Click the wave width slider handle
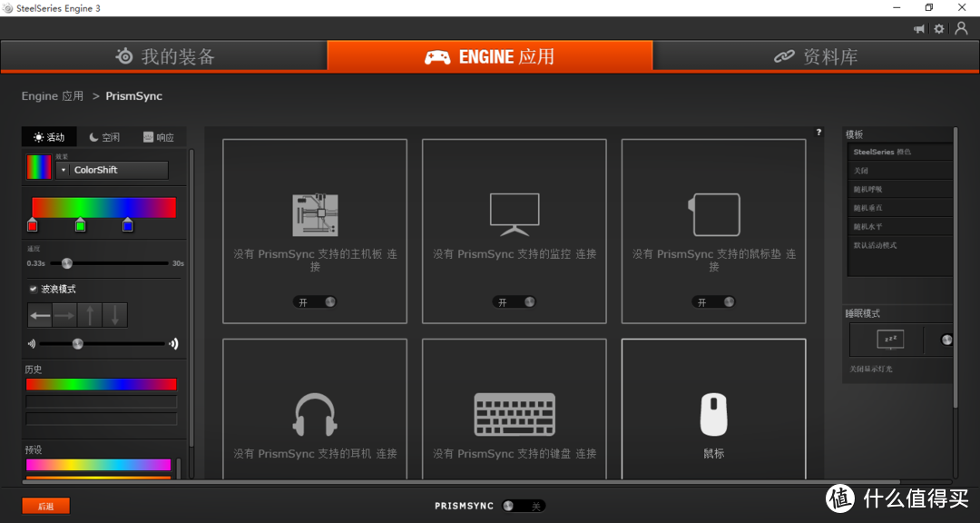 77,343
